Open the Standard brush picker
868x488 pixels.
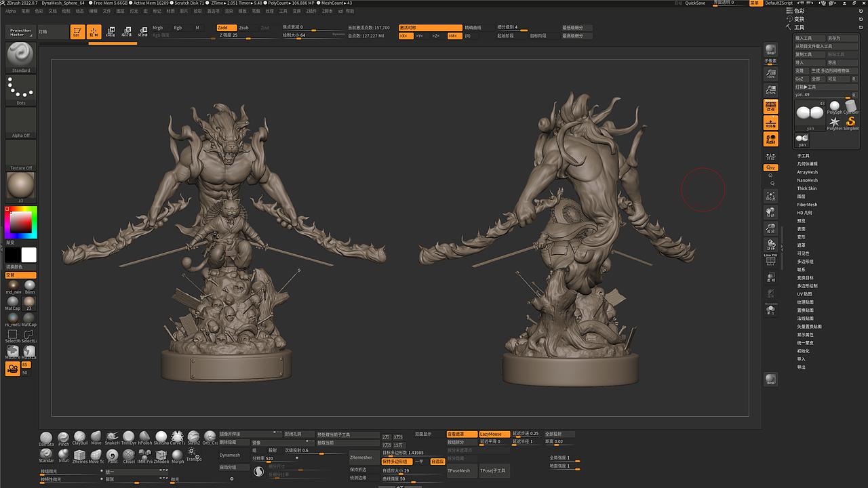[21, 58]
